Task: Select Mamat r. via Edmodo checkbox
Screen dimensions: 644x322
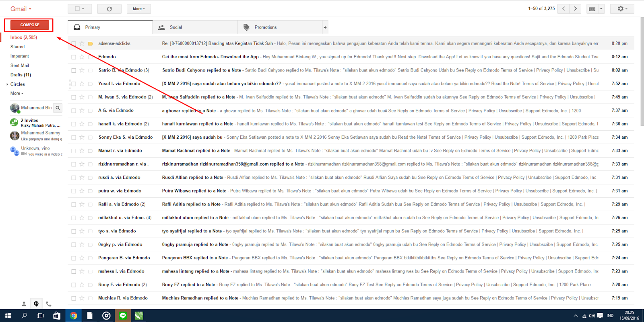Action: click(74, 151)
